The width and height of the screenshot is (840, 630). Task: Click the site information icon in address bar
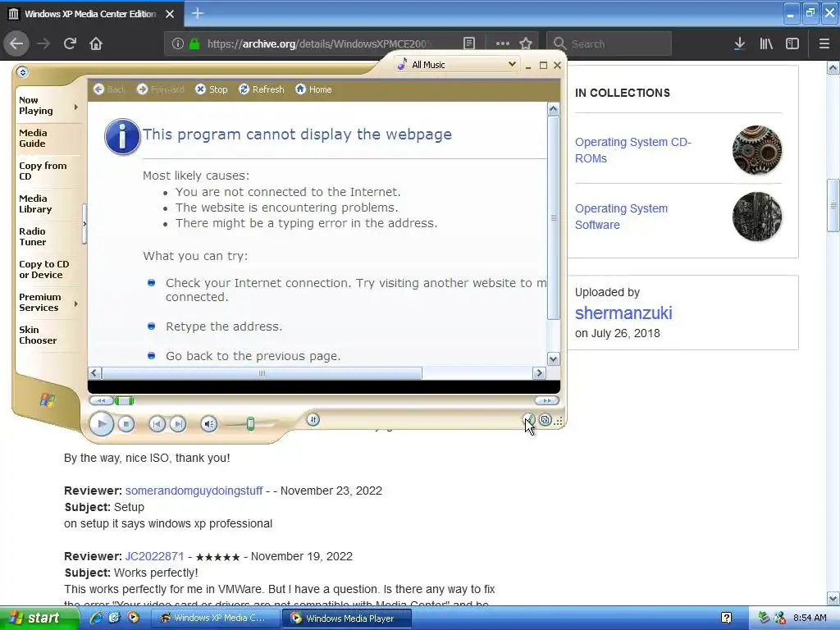tap(178, 44)
